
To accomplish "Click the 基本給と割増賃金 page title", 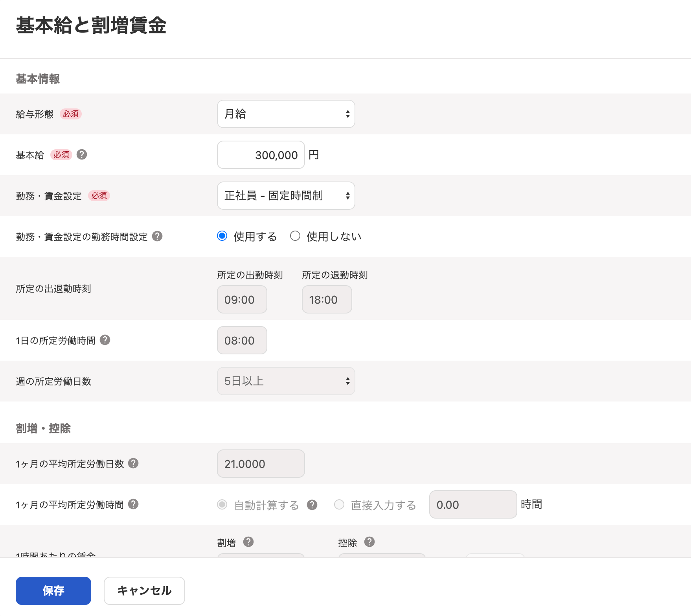I will 91,26.
